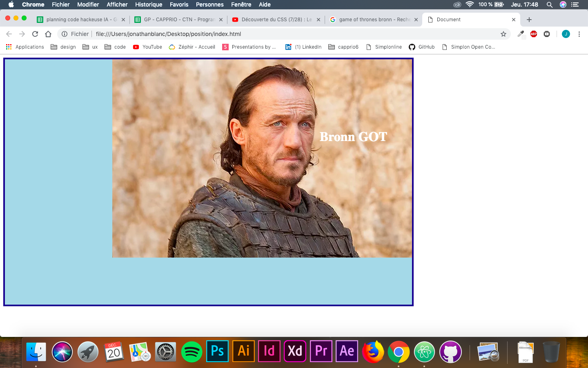
Task: Go to the Chrome home page
Action: coord(48,34)
